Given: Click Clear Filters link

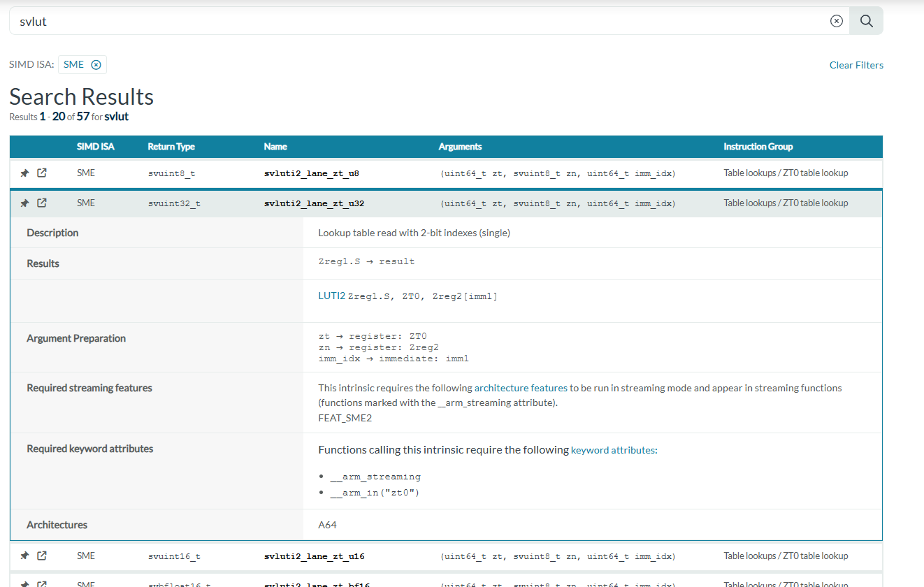Looking at the screenshot, I should (856, 65).
